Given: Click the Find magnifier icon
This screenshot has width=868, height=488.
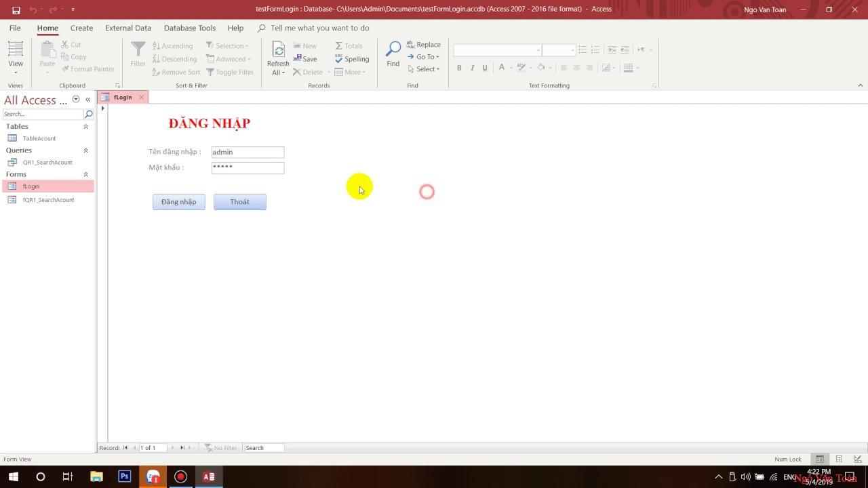Looking at the screenshot, I should [393, 49].
